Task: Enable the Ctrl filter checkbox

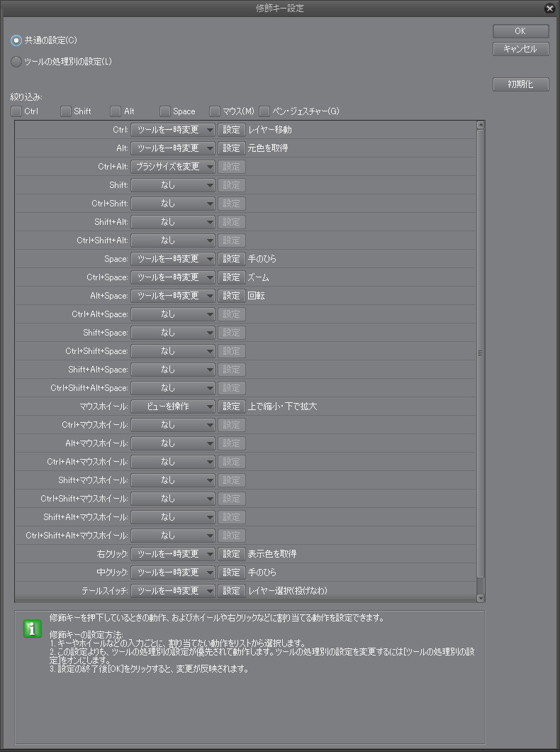Action: tap(16, 111)
